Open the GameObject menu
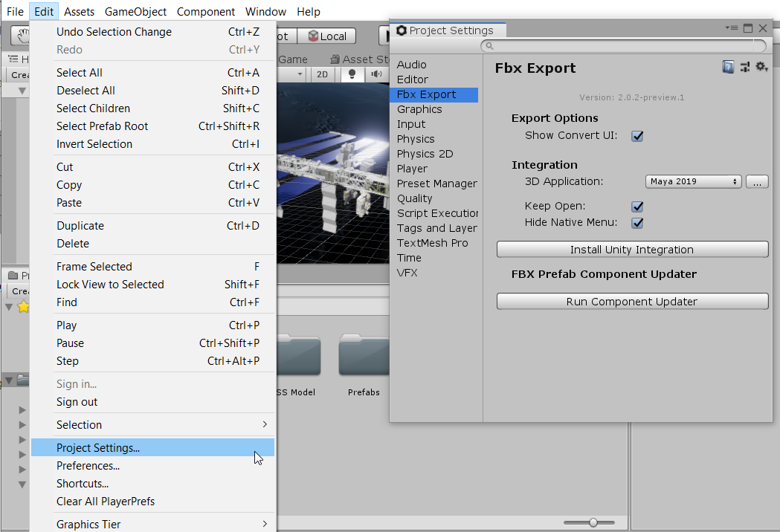 (x=135, y=12)
